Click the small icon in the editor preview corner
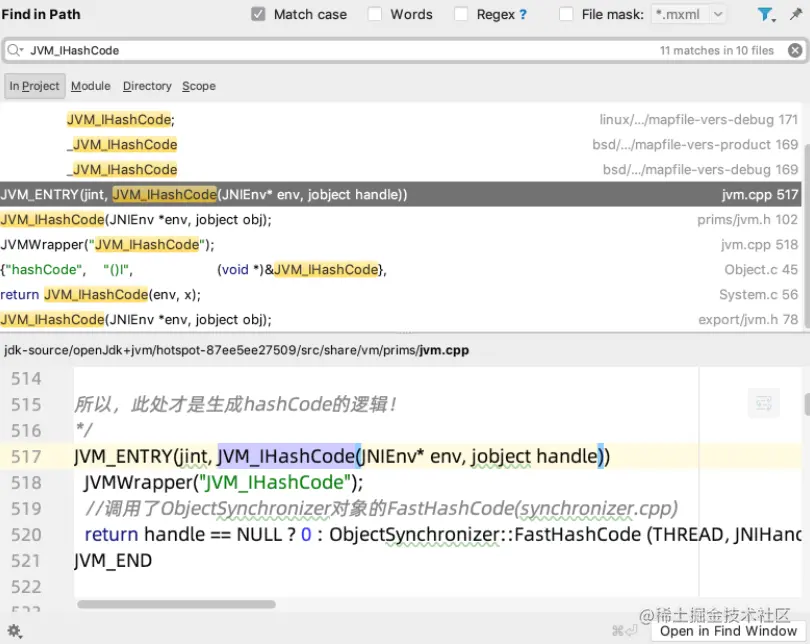810x644 pixels. click(763, 402)
